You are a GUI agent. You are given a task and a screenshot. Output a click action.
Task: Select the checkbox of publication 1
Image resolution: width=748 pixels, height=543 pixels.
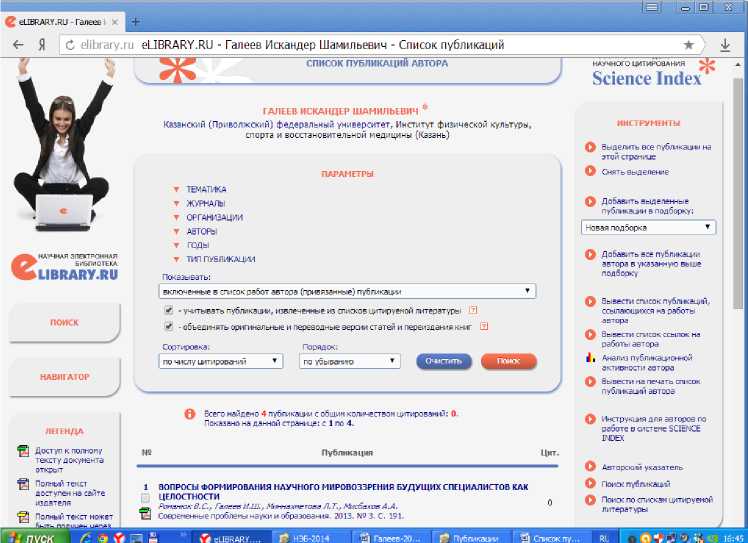[145, 498]
